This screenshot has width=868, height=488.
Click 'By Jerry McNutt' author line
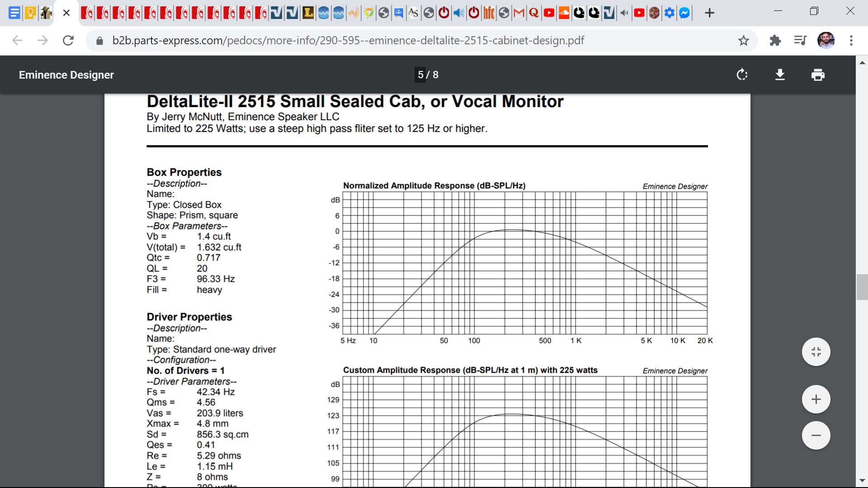click(x=243, y=117)
